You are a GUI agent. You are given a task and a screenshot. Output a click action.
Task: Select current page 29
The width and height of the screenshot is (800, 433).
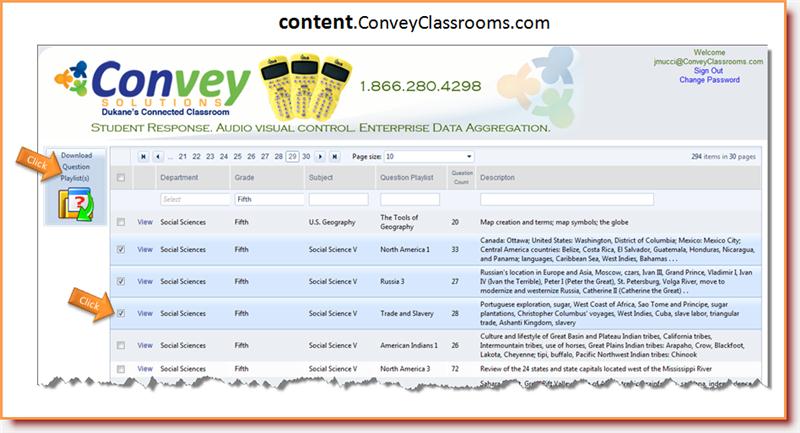coord(292,157)
